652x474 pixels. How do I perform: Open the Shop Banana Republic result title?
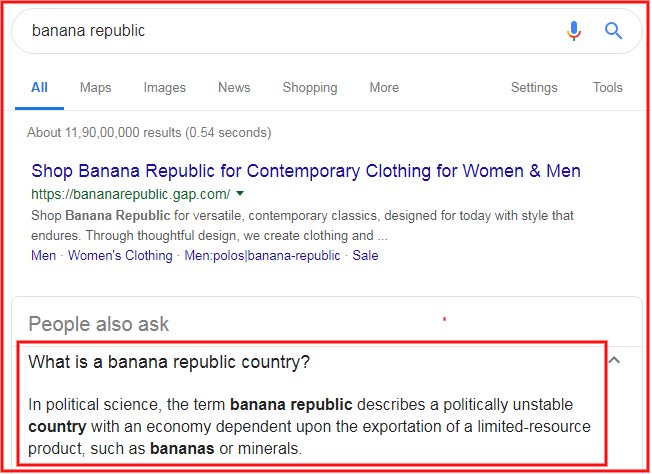(x=306, y=171)
